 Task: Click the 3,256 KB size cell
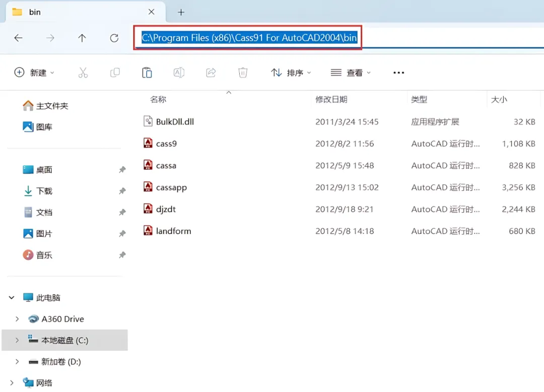tap(518, 187)
